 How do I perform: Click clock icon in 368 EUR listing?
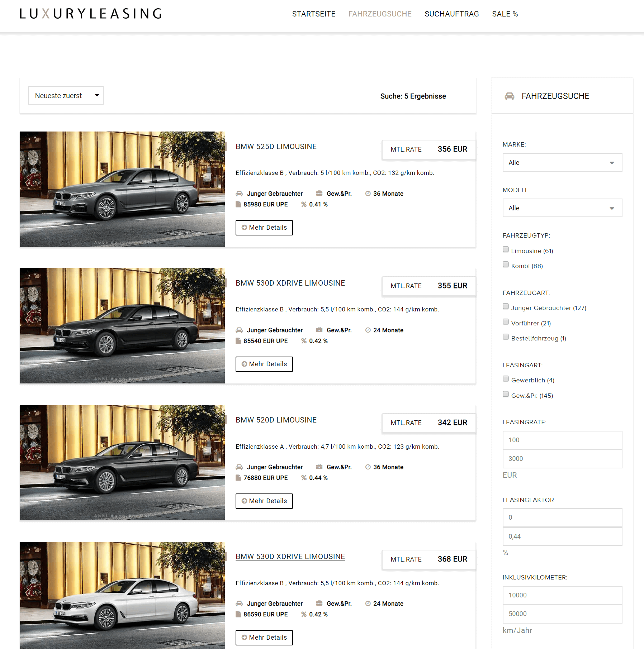tap(368, 603)
